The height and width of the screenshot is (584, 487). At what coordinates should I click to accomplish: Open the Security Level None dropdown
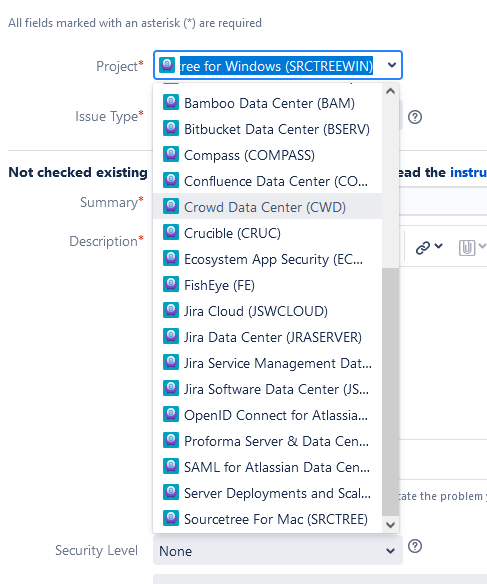[x=278, y=551]
